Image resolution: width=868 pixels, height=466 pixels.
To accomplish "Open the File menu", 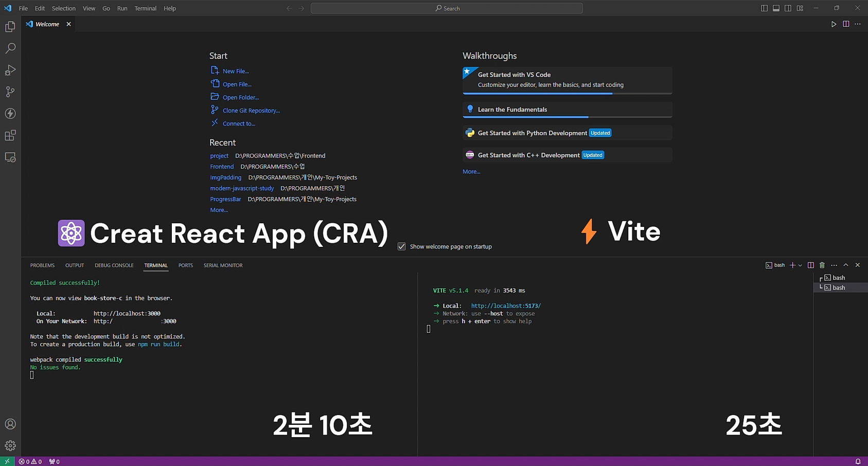I will [x=23, y=8].
